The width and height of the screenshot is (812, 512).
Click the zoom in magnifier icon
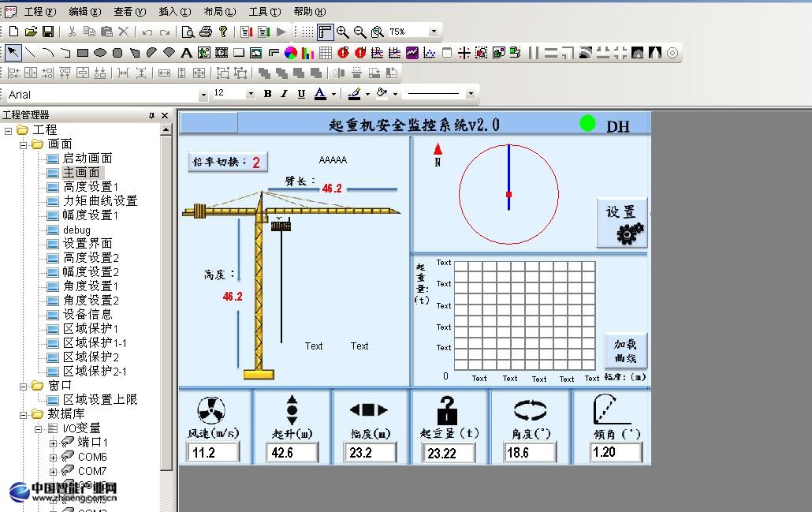point(343,32)
